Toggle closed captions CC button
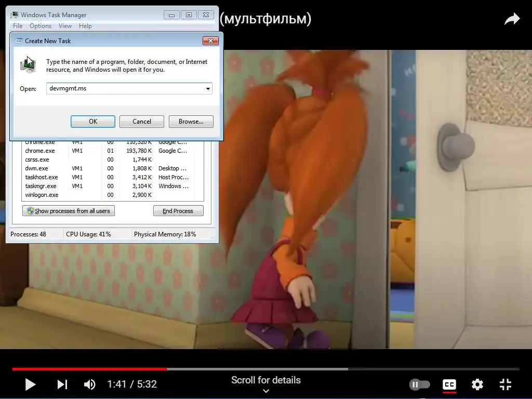This screenshot has height=399, width=532. pyautogui.click(x=449, y=384)
